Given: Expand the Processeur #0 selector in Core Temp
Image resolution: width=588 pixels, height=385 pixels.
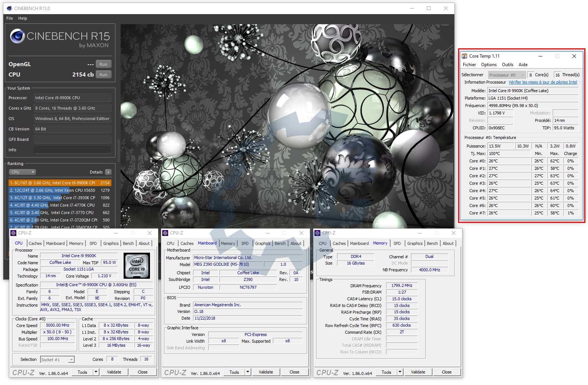Looking at the screenshot, I should (x=507, y=75).
